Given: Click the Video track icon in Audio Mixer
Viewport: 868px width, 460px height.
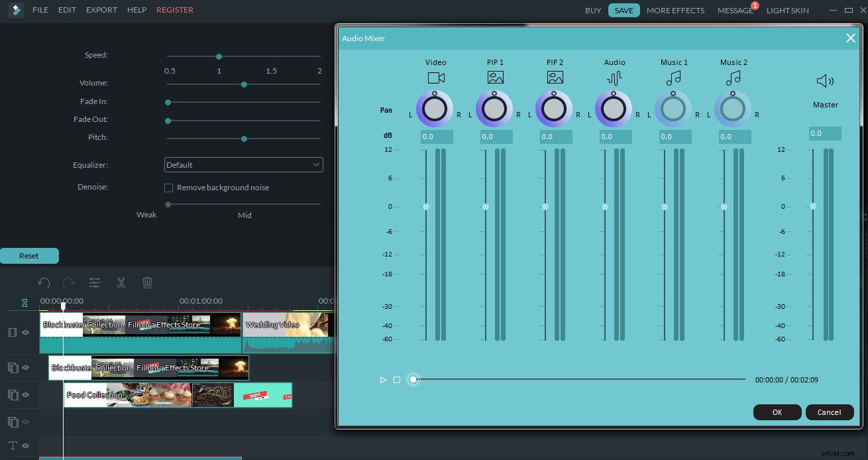Looking at the screenshot, I should [435, 77].
